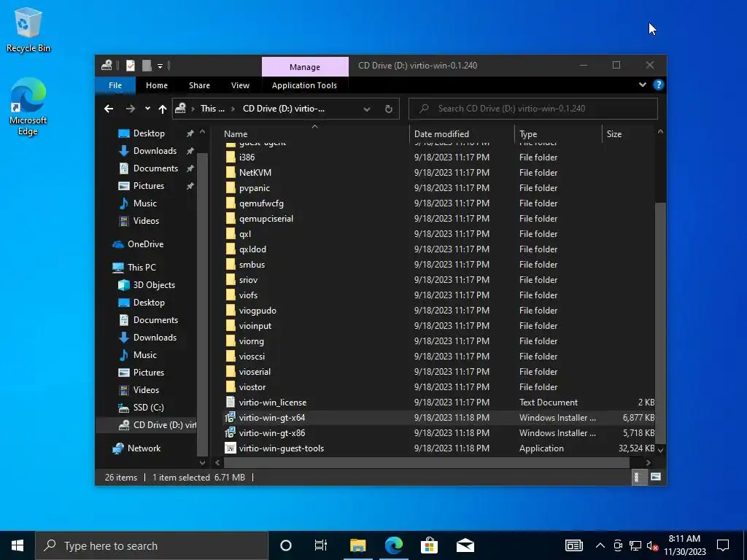Viewport: 747px width, 560px height.
Task: Select the vioscsi folder icon
Action: coord(231,356)
